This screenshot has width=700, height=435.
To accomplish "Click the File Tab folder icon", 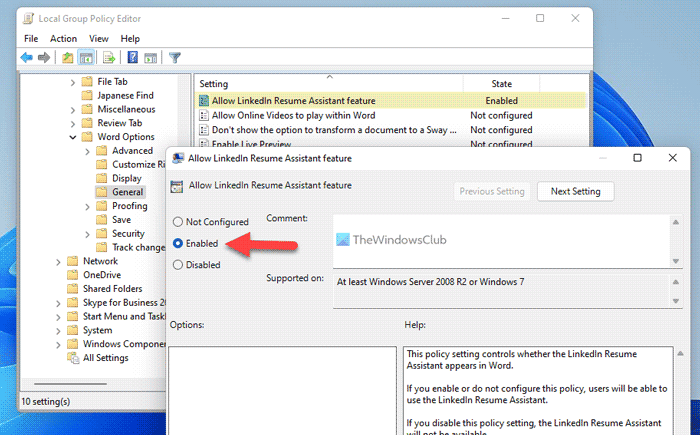I will 87,82.
